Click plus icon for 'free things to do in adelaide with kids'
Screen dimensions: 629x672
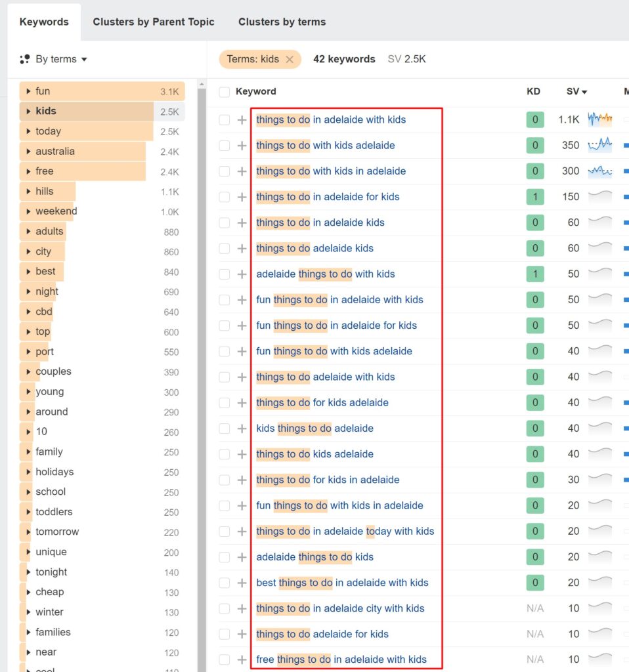click(242, 660)
